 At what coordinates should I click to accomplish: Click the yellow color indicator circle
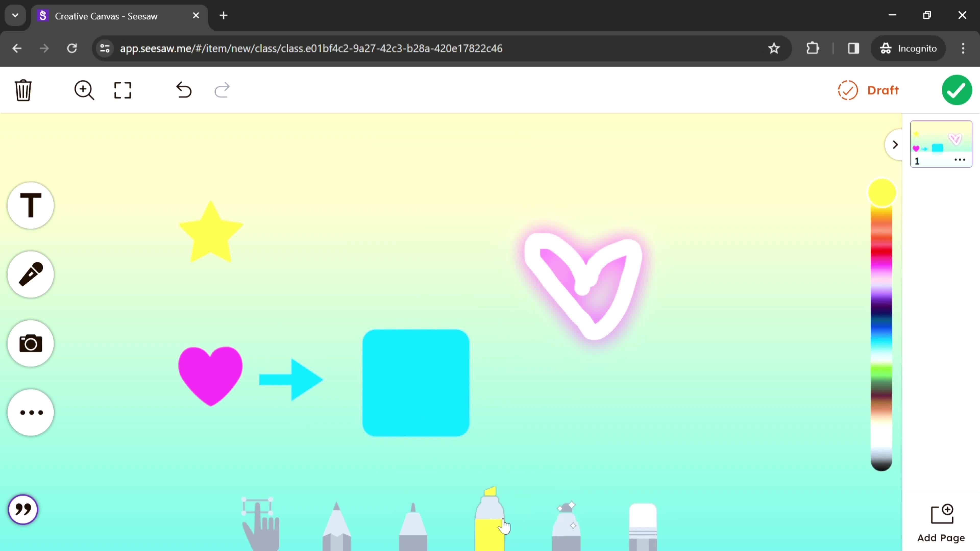tap(882, 193)
